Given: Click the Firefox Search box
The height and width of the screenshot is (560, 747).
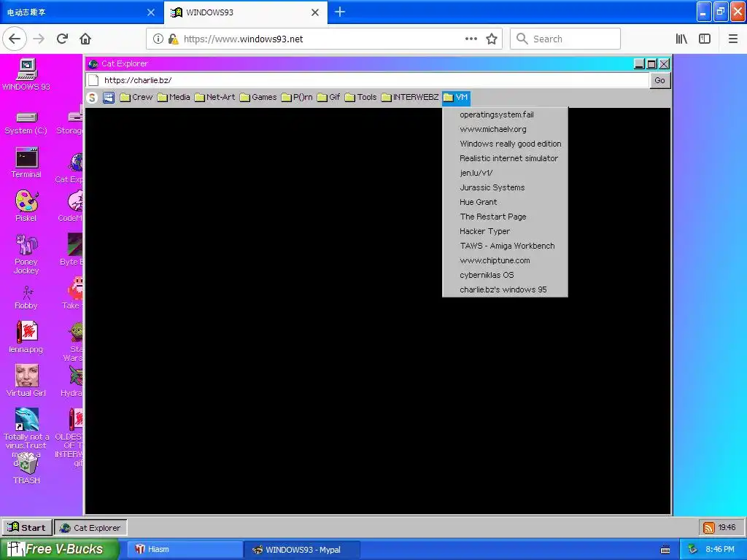Looking at the screenshot, I should (565, 39).
